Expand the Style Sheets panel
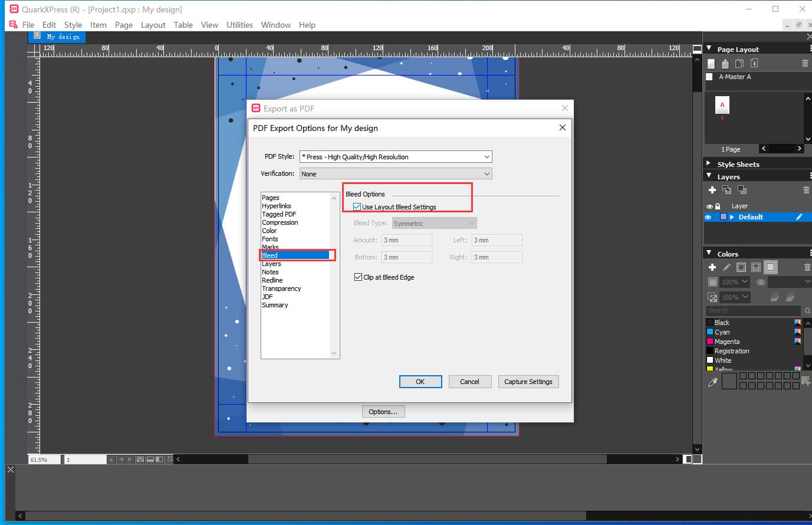 pyautogui.click(x=709, y=164)
